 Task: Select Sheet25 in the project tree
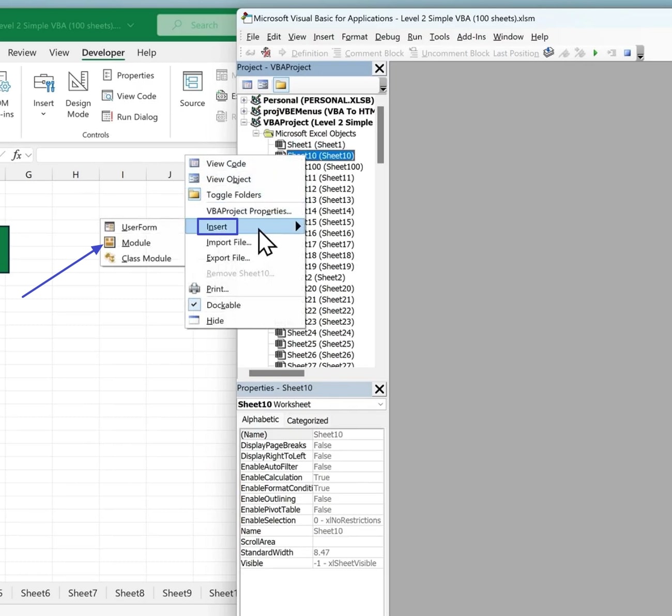tap(320, 344)
